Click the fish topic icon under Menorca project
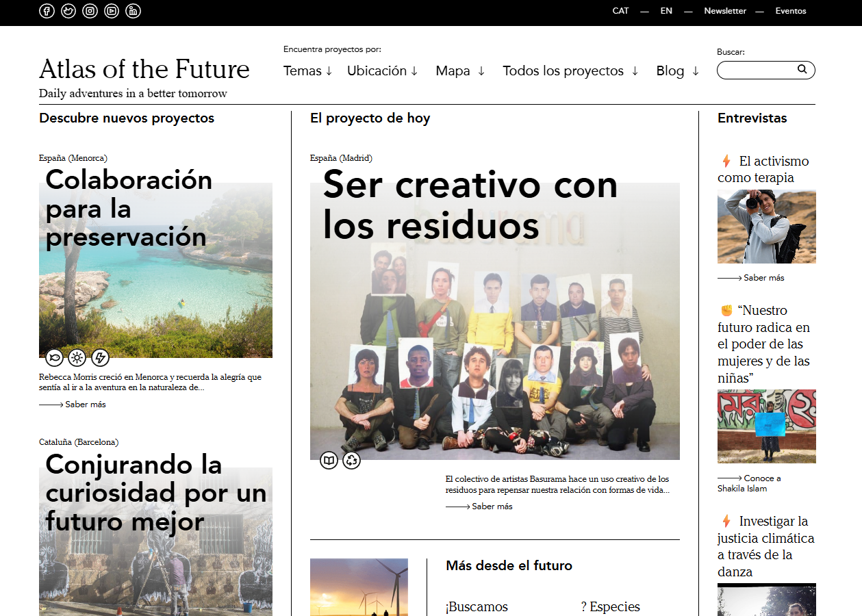Screen dimensions: 862x616 [55, 357]
